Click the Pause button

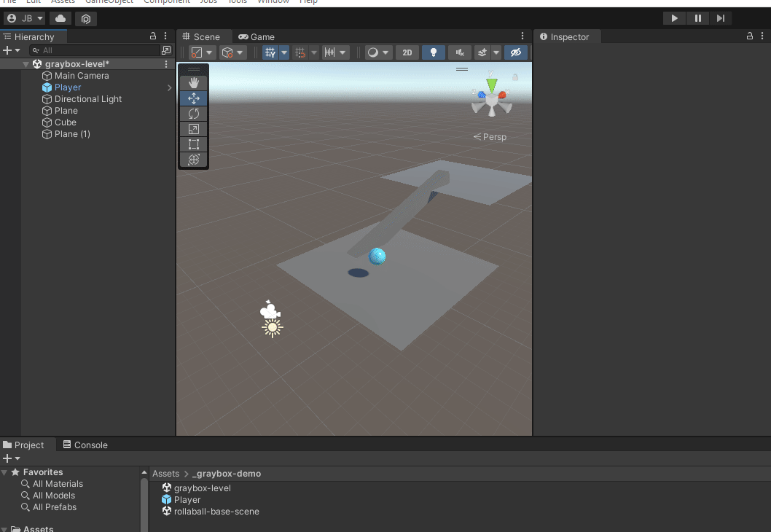(x=697, y=18)
